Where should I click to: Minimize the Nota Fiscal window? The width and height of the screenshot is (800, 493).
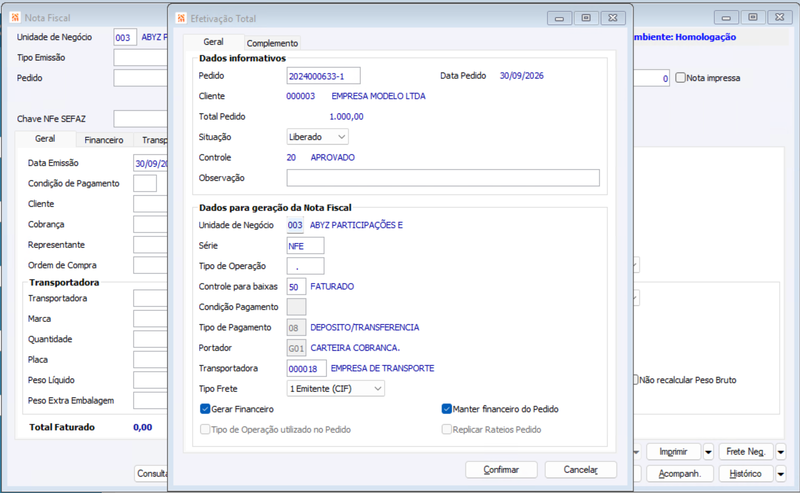(726, 17)
